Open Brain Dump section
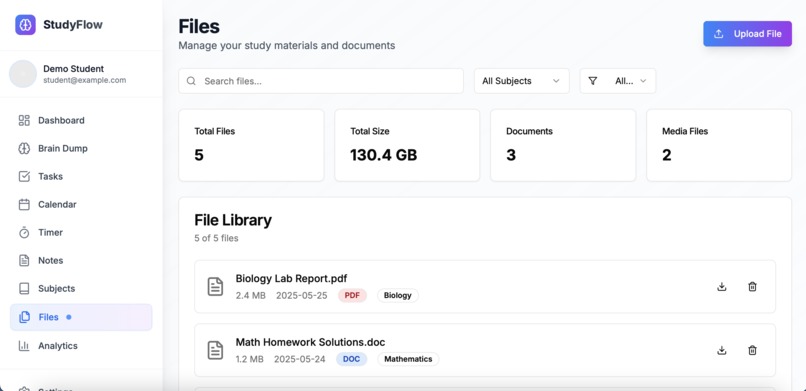This screenshot has width=806, height=391. tap(81, 148)
